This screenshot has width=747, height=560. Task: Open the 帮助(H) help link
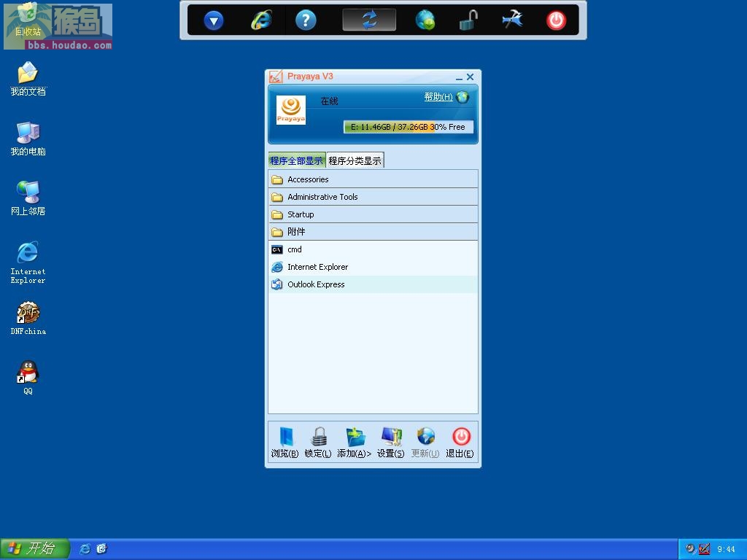click(x=438, y=97)
